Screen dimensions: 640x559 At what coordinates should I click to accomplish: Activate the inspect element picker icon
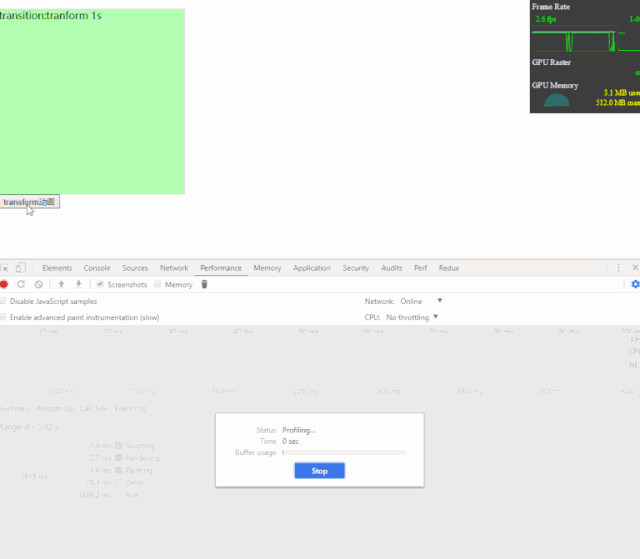point(4,268)
